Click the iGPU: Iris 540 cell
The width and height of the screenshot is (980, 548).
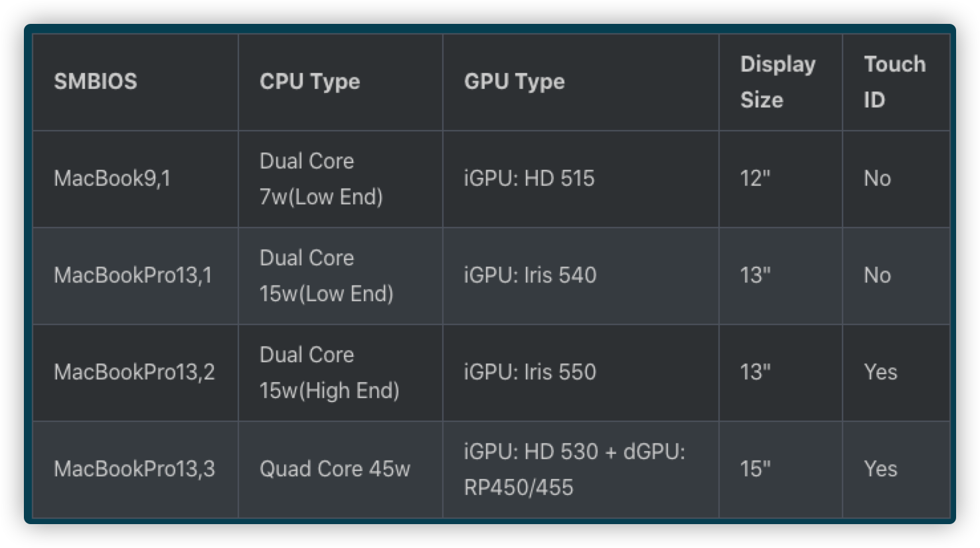tap(530, 275)
